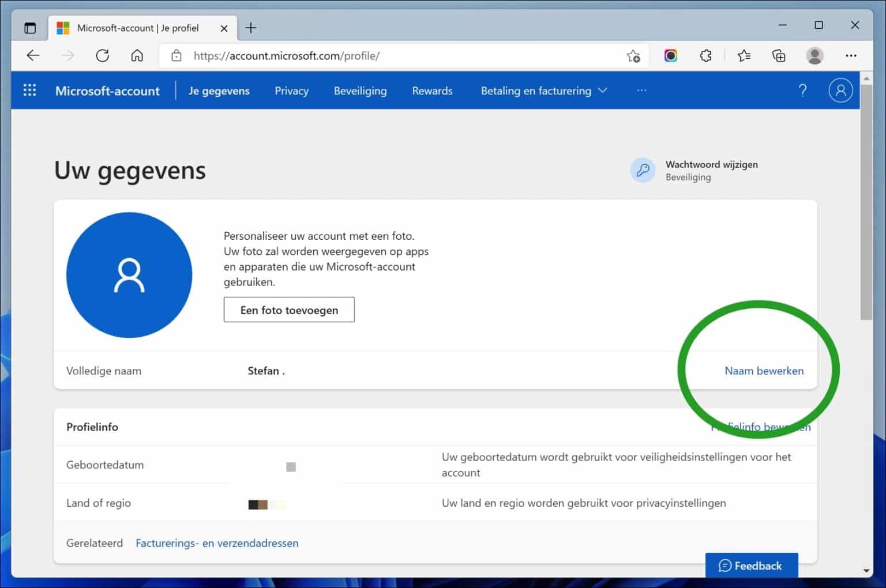Open the colorful circle extension icon

(670, 56)
